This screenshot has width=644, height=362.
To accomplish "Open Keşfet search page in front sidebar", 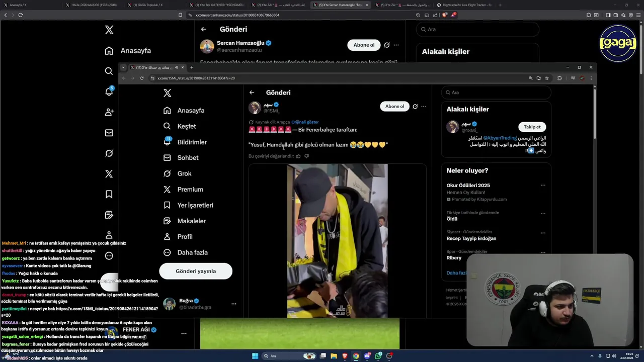I will point(180,126).
